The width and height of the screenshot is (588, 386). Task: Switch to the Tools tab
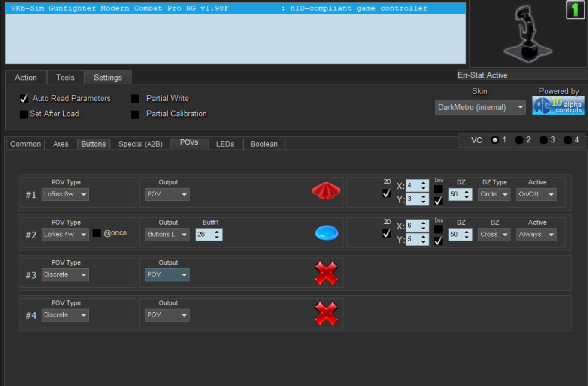65,78
